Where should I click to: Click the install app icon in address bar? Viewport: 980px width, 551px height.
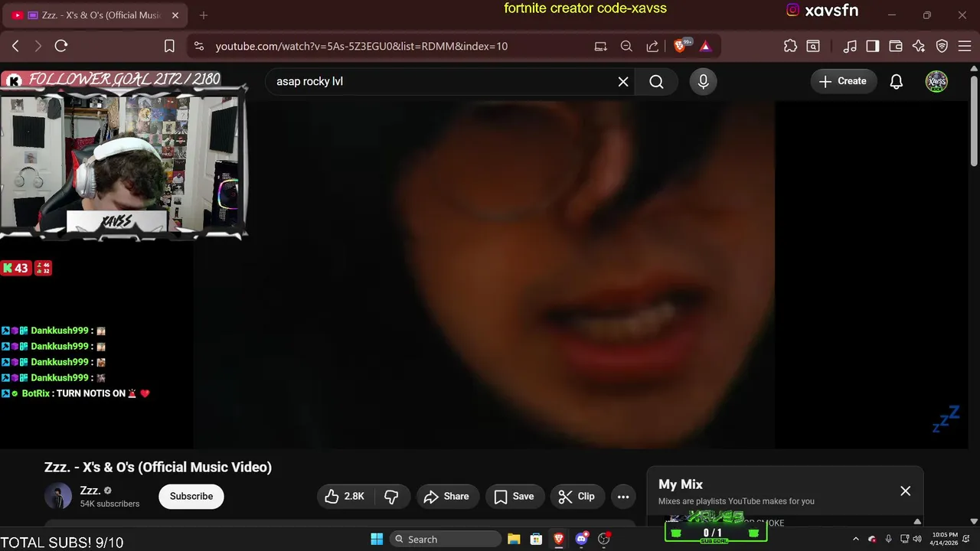(601, 46)
